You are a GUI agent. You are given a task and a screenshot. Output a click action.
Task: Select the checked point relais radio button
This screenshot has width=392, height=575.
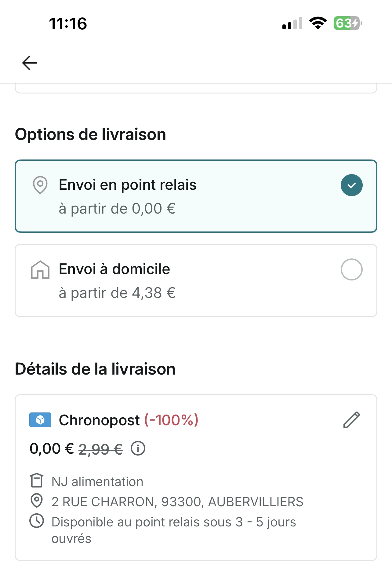coord(351,185)
